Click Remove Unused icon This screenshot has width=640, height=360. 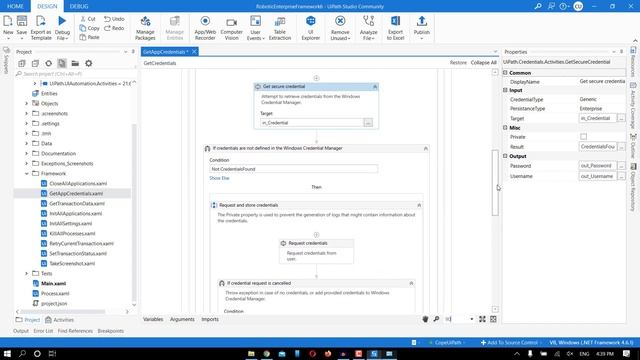[340, 21]
